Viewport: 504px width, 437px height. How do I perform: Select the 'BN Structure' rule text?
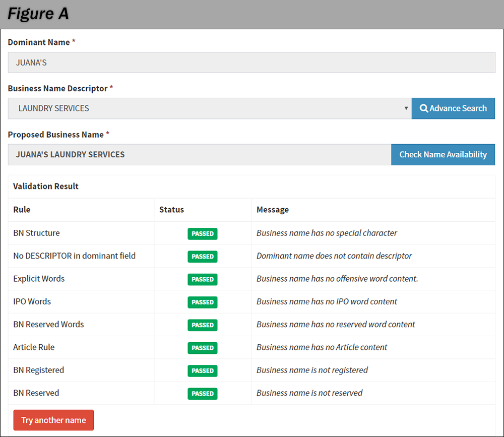(36, 233)
